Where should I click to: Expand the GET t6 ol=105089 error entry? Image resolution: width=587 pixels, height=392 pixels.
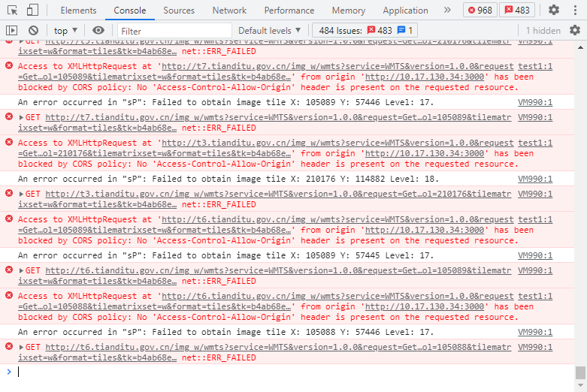21,271
